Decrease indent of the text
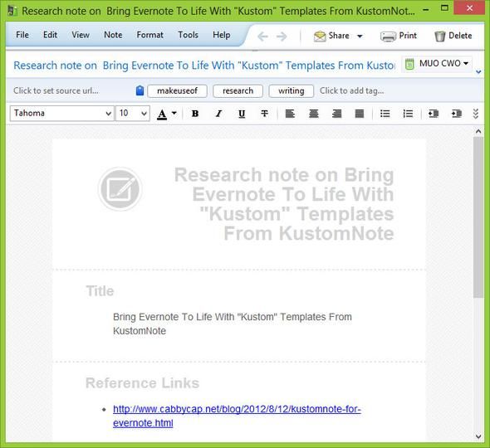Screen dimensions: 490x448 pyautogui.click(x=434, y=114)
